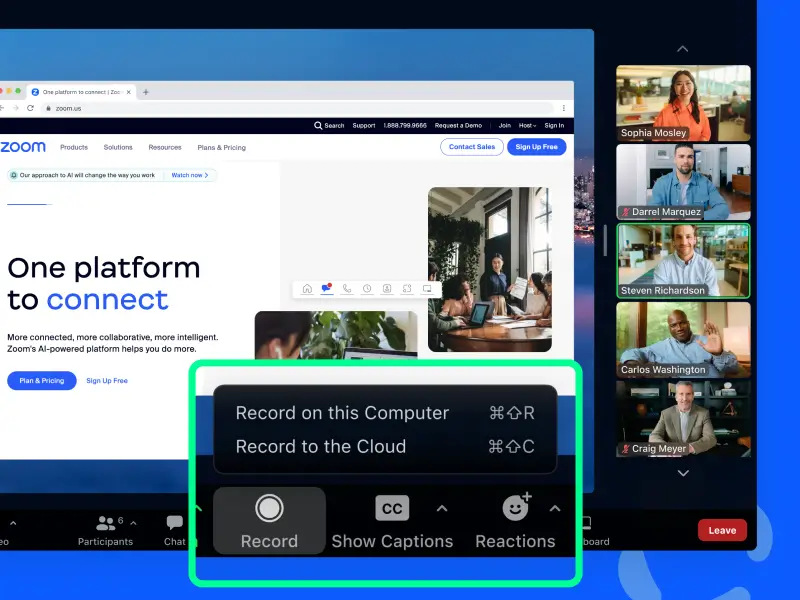Open the meetings clock icon
800x600 pixels.
point(367,288)
